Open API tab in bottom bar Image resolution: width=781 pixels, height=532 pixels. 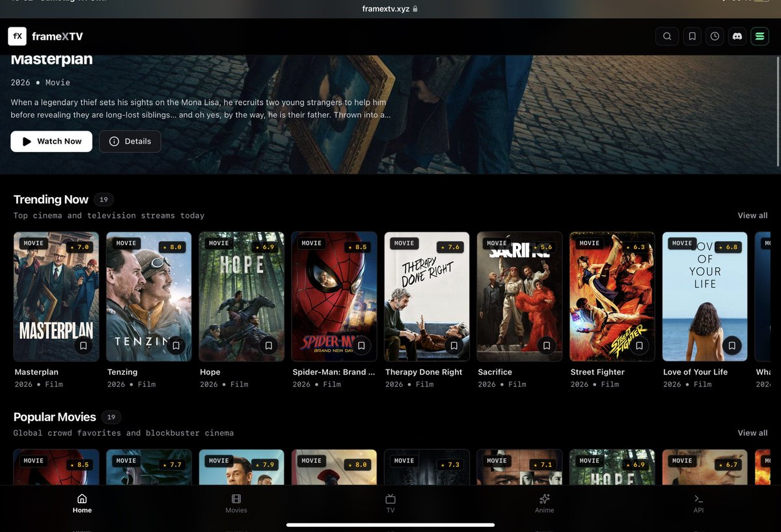click(x=698, y=503)
